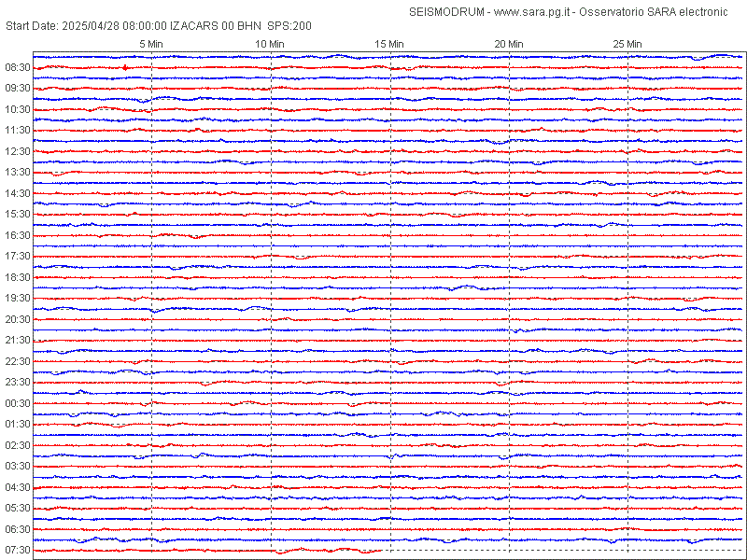The height and width of the screenshot is (560, 747).
Task: Select the 14:30 trace time label
Action: (18, 193)
